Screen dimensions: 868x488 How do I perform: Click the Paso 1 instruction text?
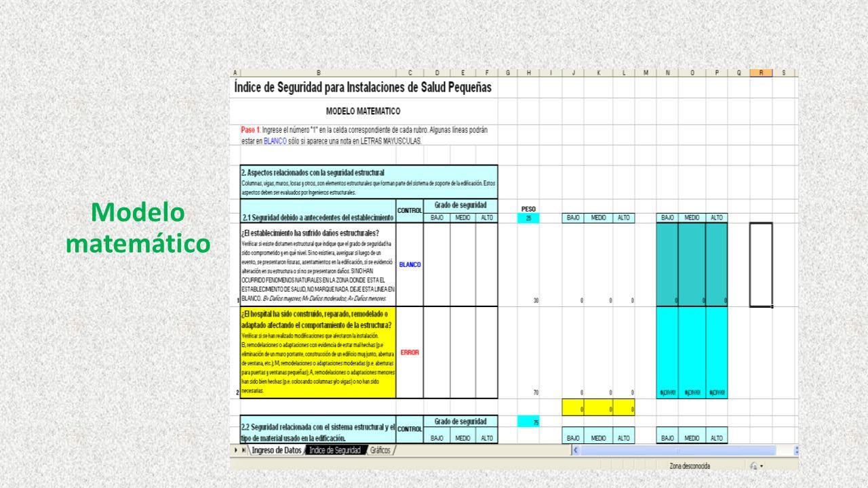[x=364, y=135]
